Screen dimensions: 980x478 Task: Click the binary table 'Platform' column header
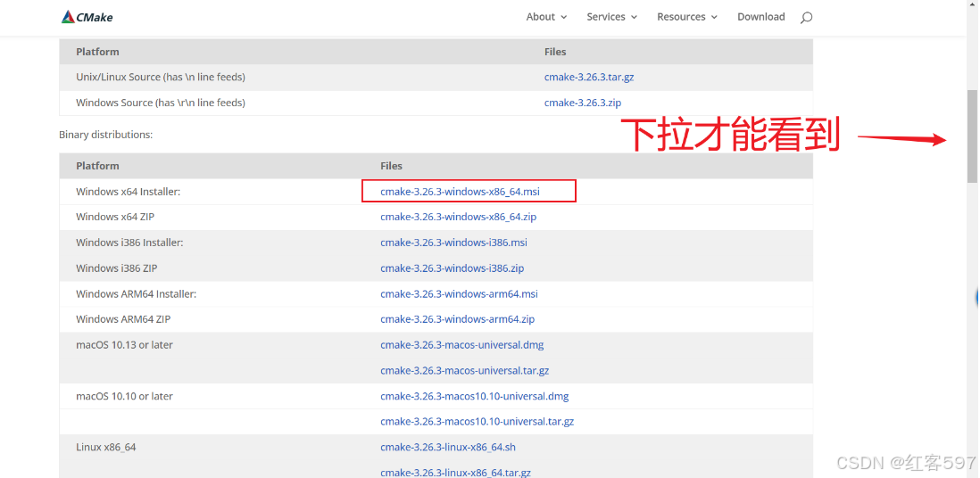(97, 166)
